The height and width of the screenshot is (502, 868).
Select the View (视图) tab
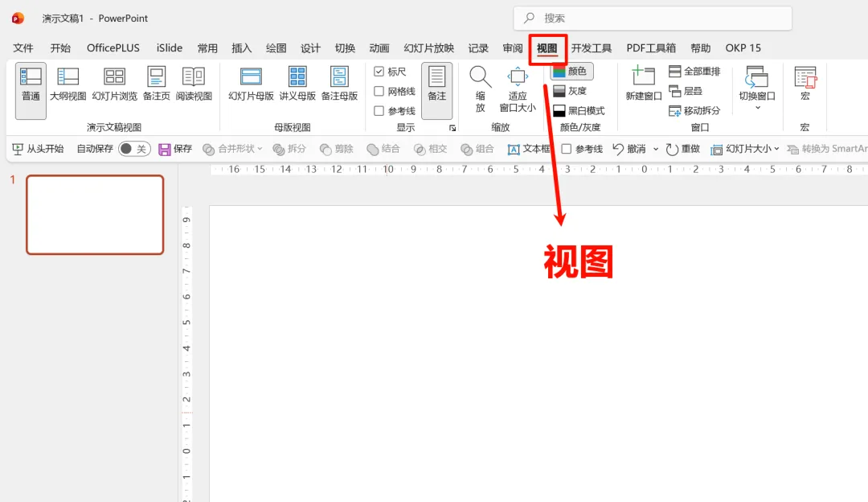point(547,48)
